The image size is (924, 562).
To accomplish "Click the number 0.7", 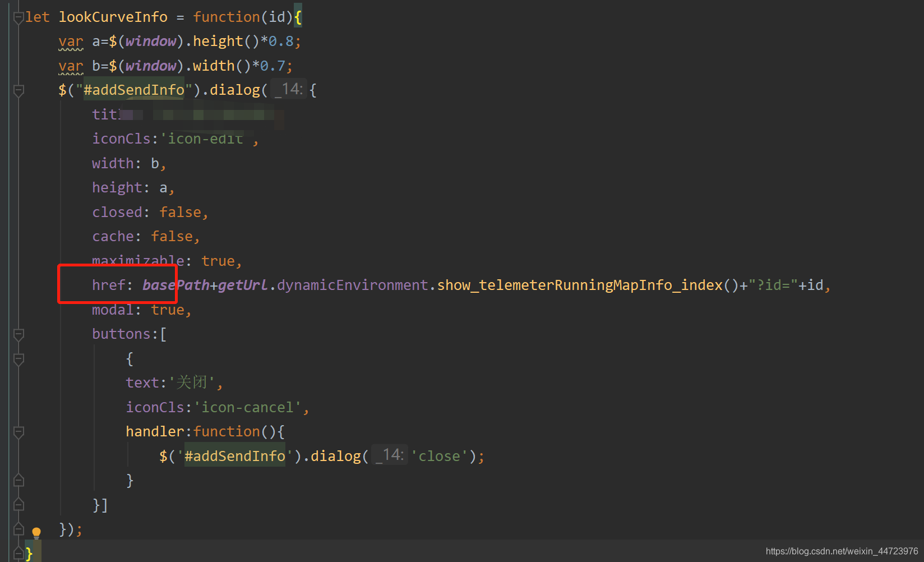I will [x=273, y=66].
